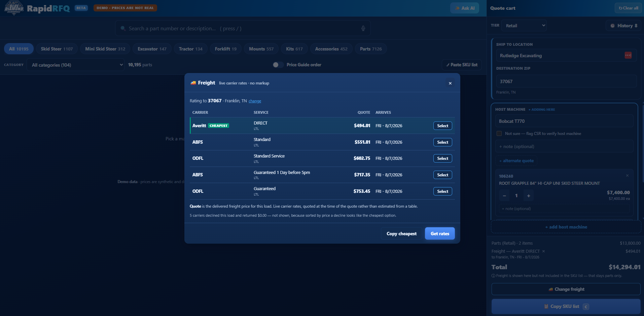This screenshot has width=644, height=316.
Task: Click the Clear all button
Action: click(628, 8)
